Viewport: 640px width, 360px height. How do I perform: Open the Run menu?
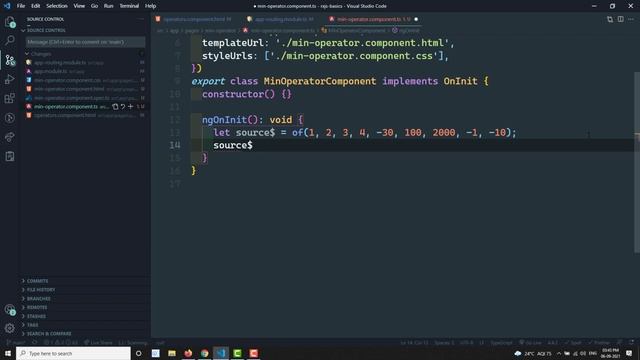click(109, 6)
